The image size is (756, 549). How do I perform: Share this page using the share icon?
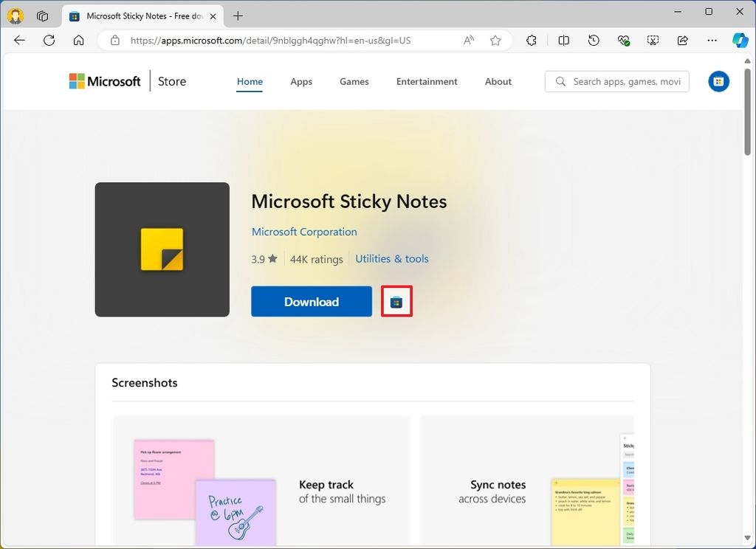coord(682,41)
